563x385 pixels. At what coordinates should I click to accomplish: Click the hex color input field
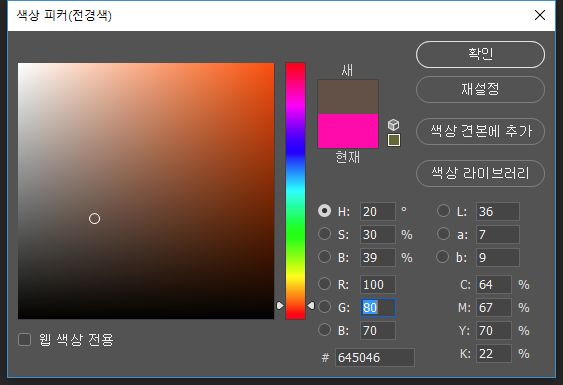[x=375, y=357]
